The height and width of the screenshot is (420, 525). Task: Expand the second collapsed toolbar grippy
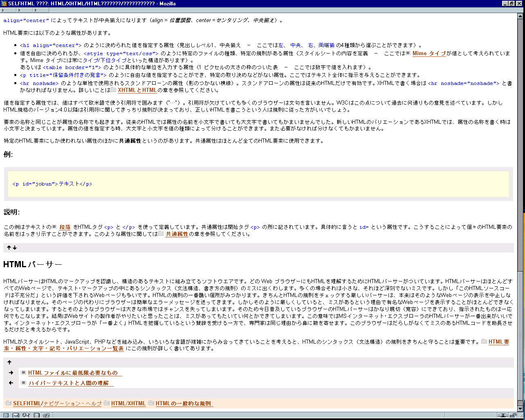[25, 10]
